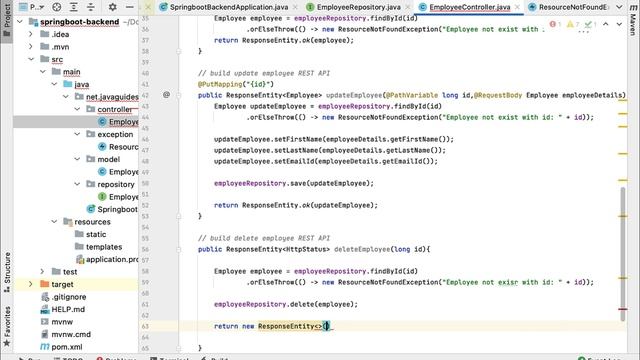The height and width of the screenshot is (360, 640).
Task: Close the EmployeeRepository.java tab
Action: (407, 7)
